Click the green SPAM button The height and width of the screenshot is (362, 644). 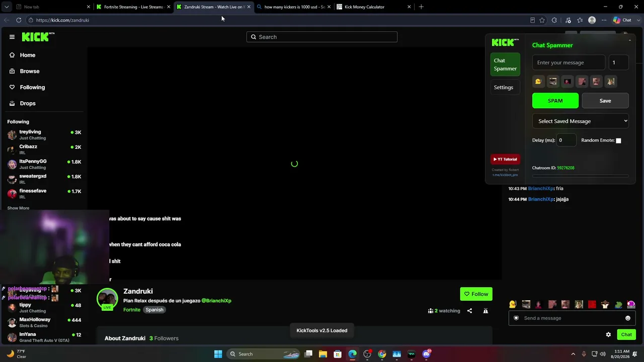pos(555,101)
